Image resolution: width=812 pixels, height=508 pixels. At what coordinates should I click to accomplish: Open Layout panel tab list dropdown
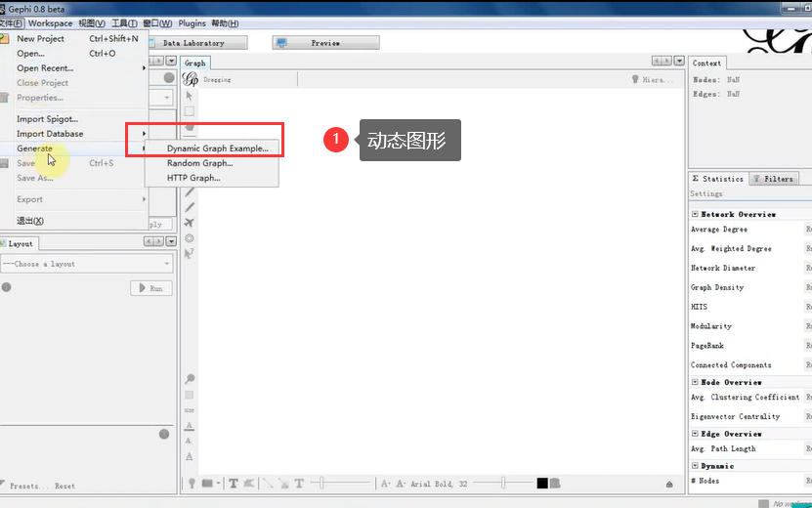pyautogui.click(x=171, y=241)
